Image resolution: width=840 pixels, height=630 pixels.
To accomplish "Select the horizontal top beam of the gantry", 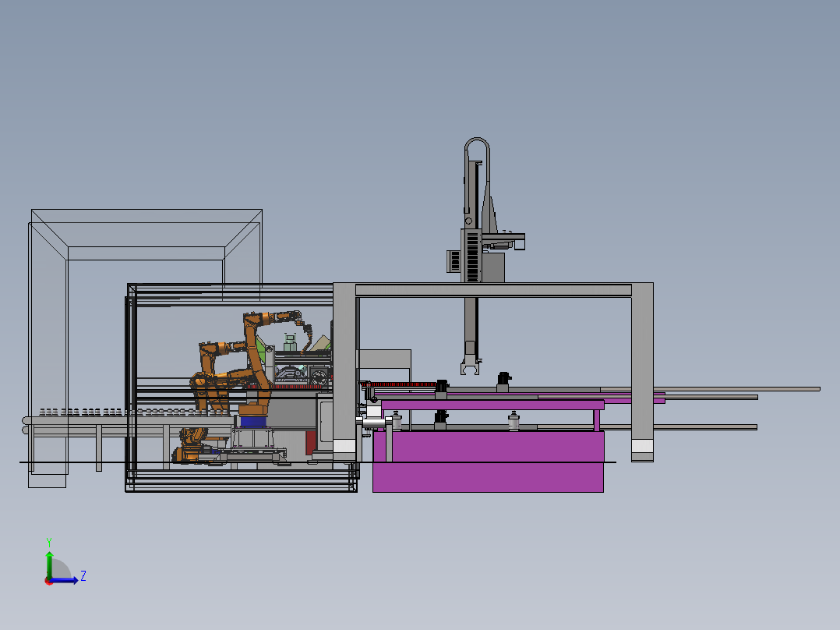I will point(492,289).
